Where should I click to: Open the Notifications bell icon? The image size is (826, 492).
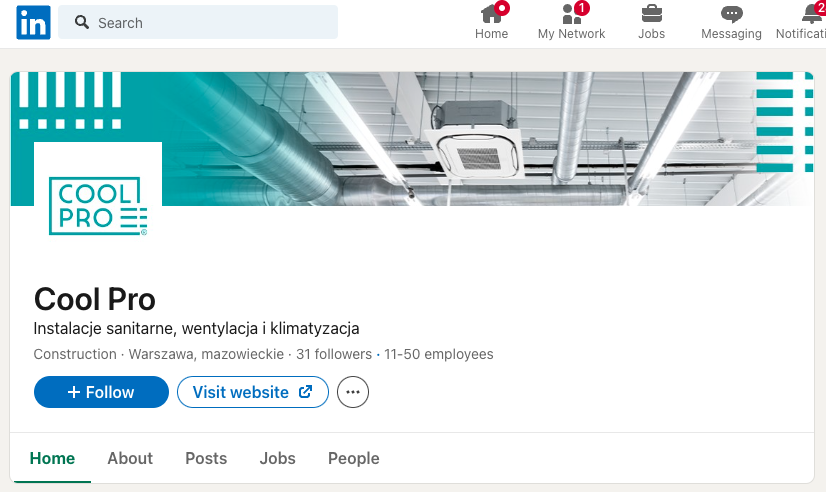(x=811, y=14)
